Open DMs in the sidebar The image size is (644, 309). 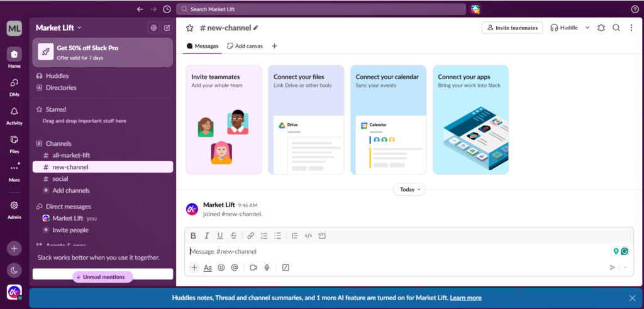(14, 87)
